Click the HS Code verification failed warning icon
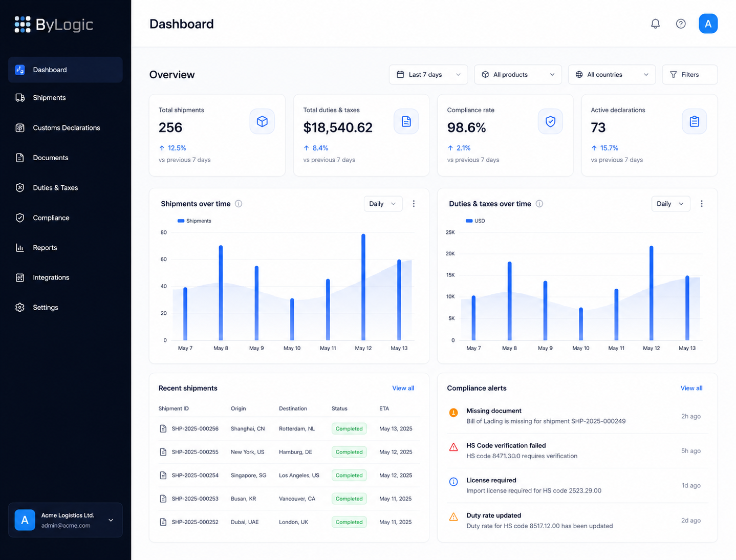Viewport: 736px width, 560px height. 453,447
